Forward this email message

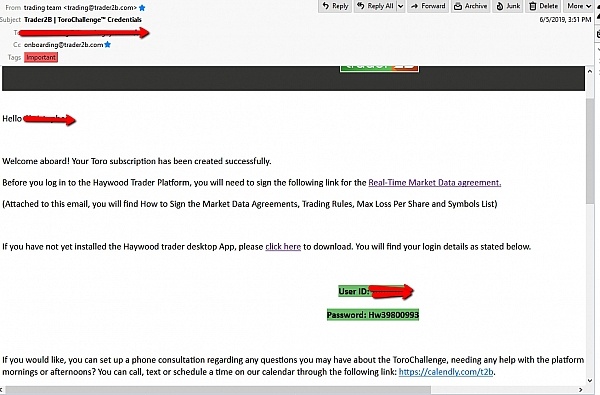(x=428, y=6)
